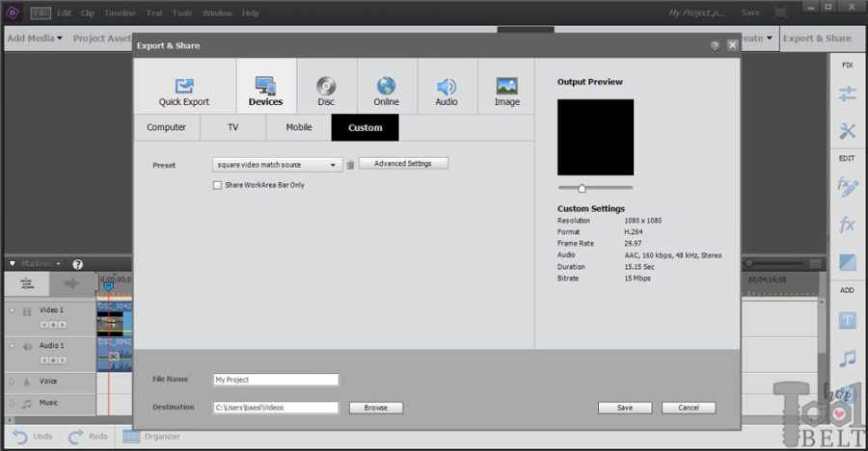Screen dimensions: 868x451
Task: Open the Transitions panel icon
Action: click(848, 262)
